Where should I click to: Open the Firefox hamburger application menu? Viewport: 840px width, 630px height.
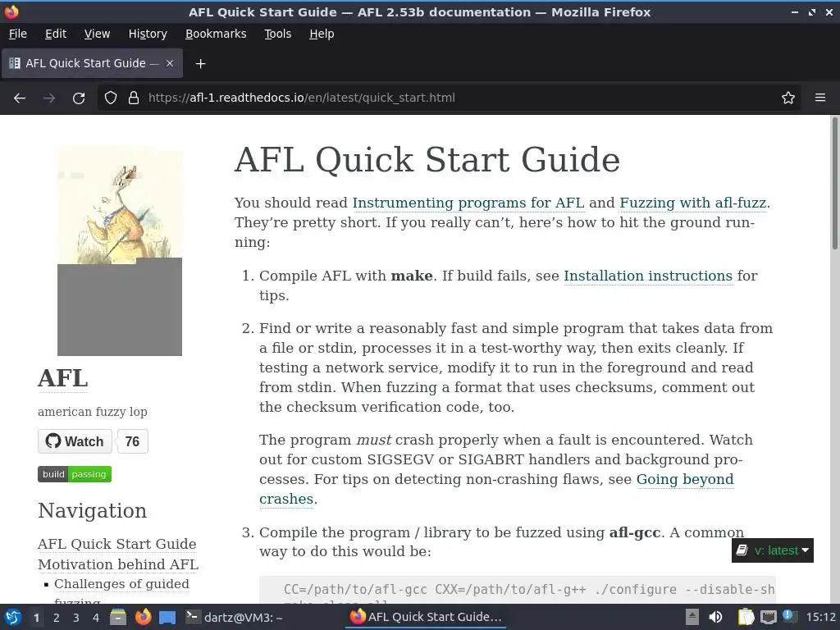pyautogui.click(x=820, y=98)
